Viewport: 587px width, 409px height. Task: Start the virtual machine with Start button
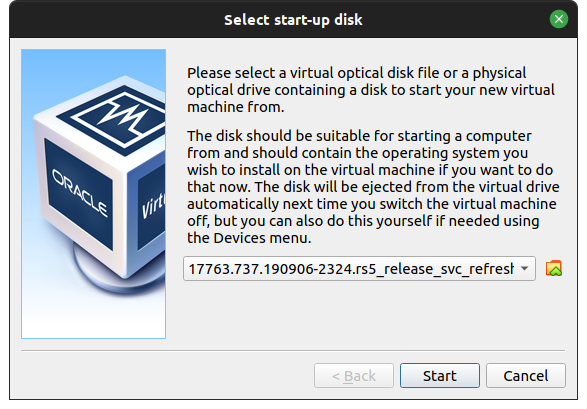pos(440,375)
